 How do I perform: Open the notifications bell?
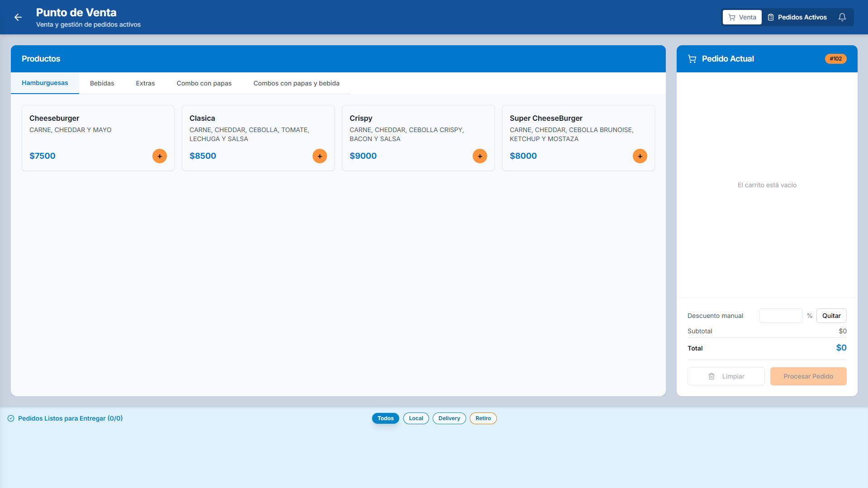pos(842,17)
